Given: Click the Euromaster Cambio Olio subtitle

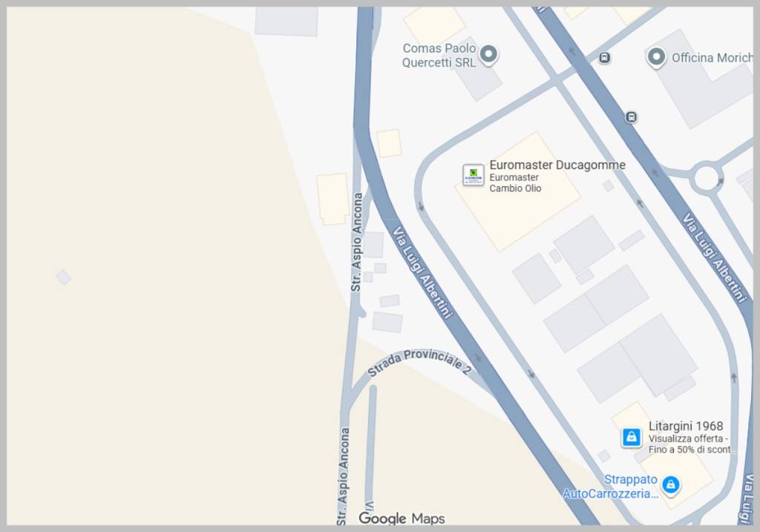Looking at the screenshot, I should (515, 183).
